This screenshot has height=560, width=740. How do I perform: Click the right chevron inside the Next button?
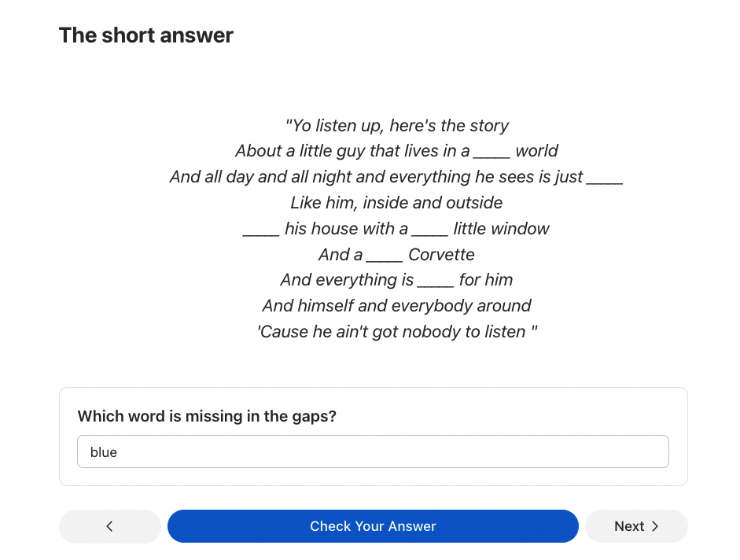click(x=655, y=526)
